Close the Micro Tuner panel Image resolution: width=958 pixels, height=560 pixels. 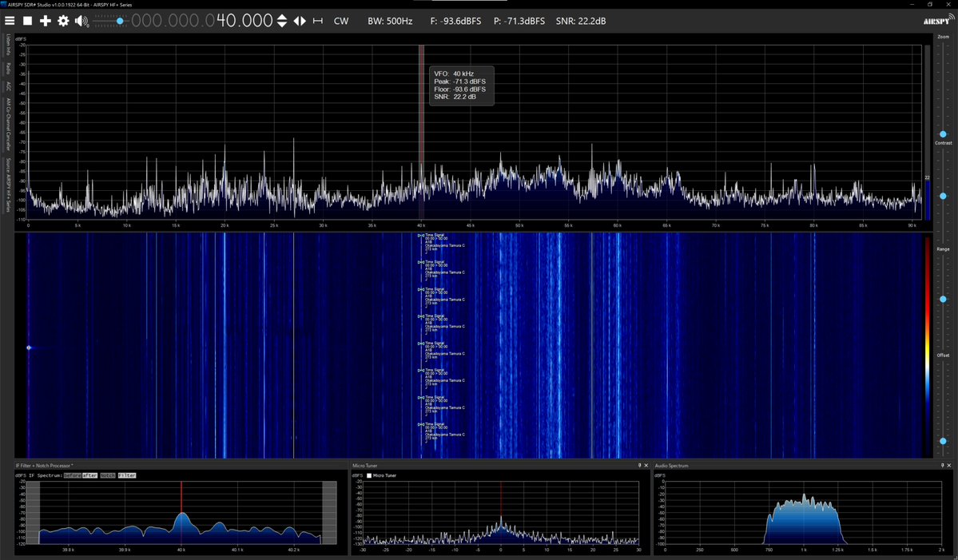point(646,466)
